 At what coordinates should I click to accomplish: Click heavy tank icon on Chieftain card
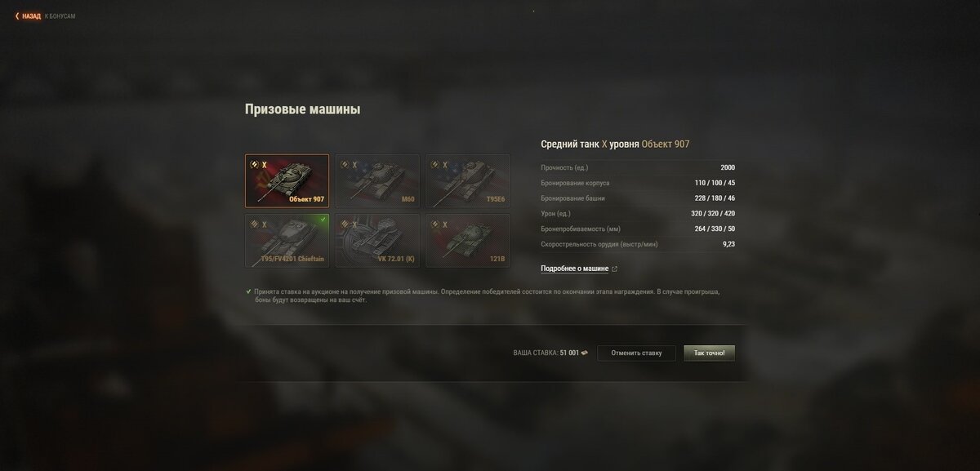[x=254, y=224]
